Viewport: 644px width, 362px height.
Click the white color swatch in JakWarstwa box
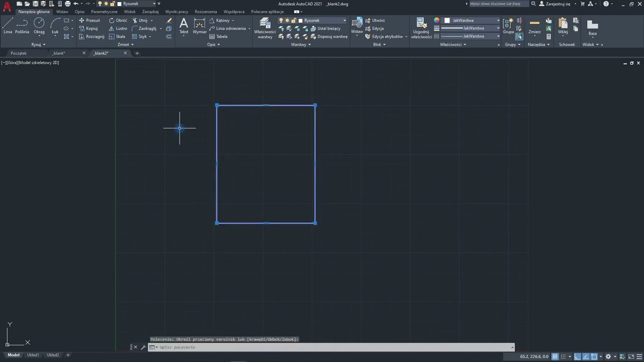pyautogui.click(x=447, y=21)
